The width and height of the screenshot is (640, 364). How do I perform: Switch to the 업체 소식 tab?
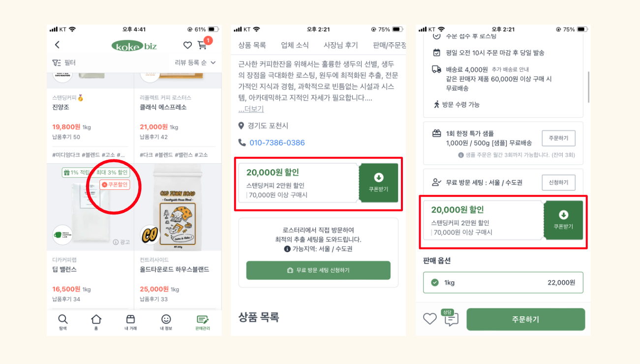[295, 45]
